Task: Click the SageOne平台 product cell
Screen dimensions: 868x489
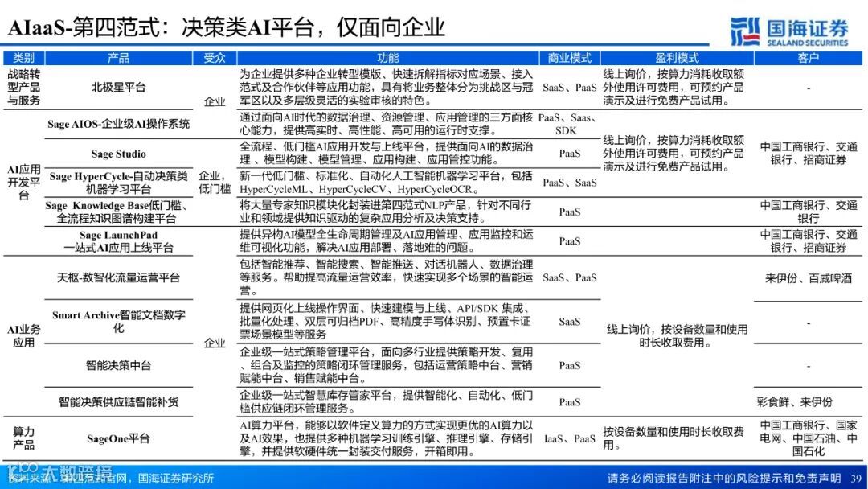Action: click(x=118, y=438)
